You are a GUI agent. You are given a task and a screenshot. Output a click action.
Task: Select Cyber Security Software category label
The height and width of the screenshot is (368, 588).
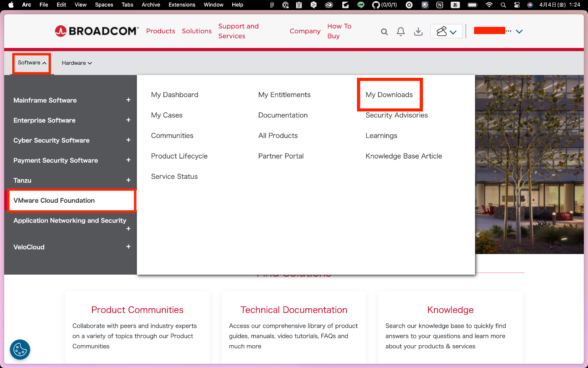click(x=51, y=140)
